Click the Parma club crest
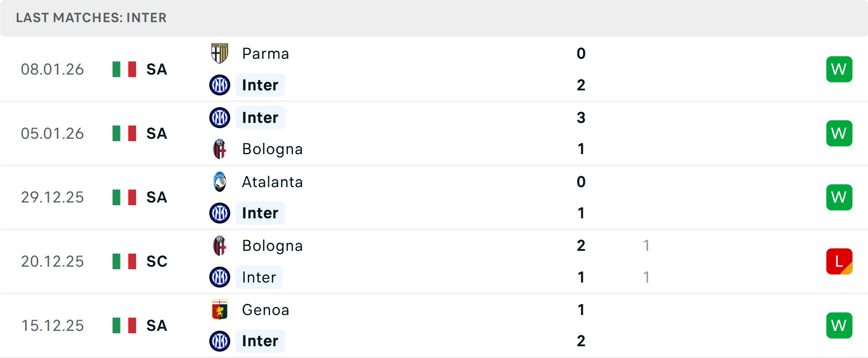868x358 pixels. pos(220,53)
